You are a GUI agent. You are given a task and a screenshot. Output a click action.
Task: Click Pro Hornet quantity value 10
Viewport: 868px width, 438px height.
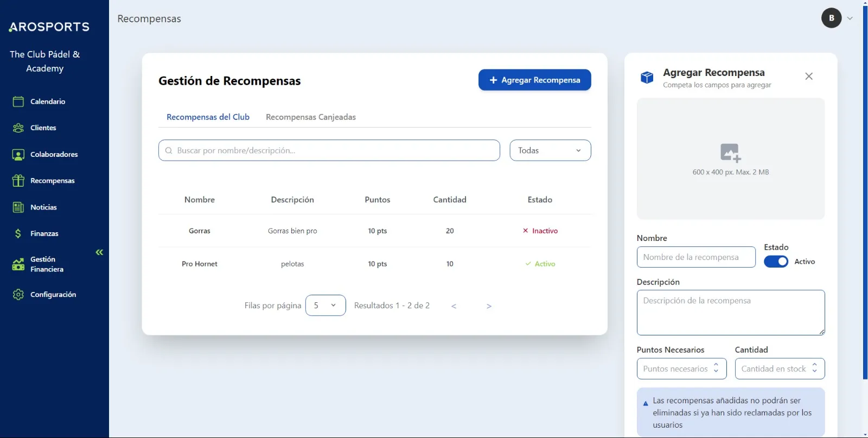[x=450, y=264]
